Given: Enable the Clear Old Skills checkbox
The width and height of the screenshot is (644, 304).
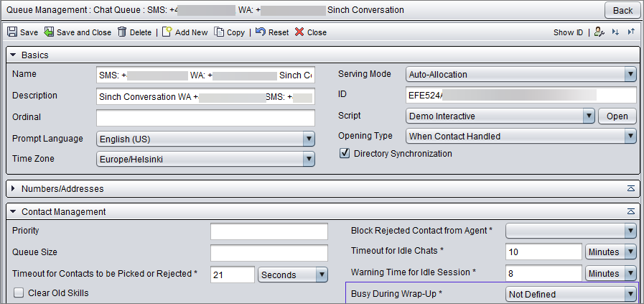Looking at the screenshot, I should (x=19, y=293).
